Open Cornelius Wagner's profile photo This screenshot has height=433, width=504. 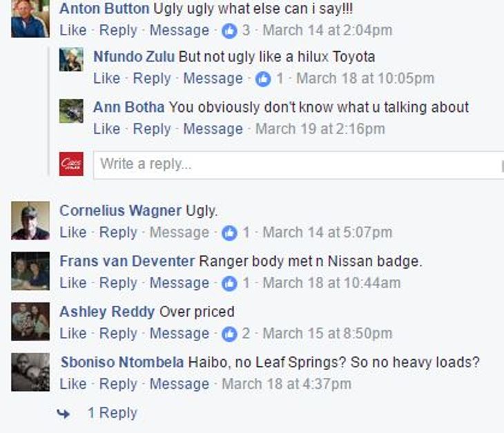[x=30, y=220]
